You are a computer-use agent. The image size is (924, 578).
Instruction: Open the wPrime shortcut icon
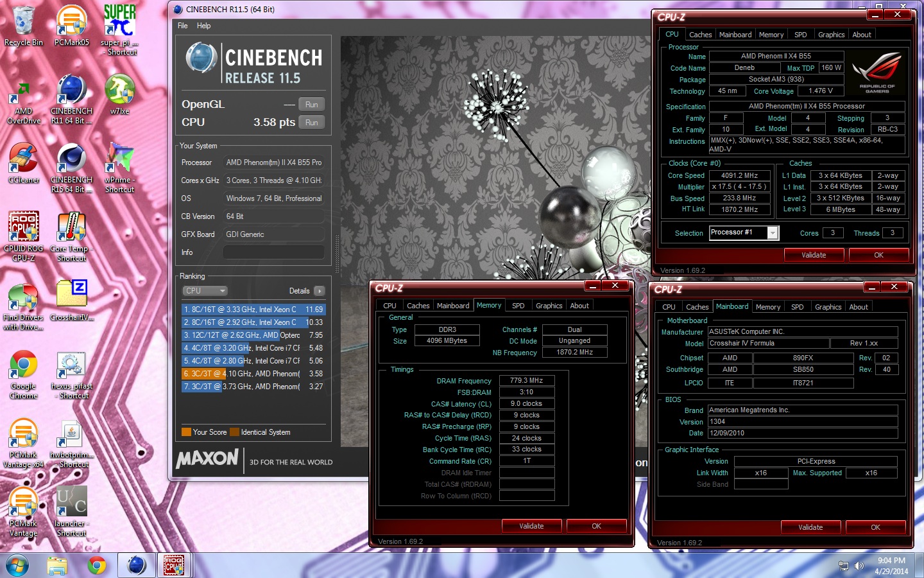119,168
